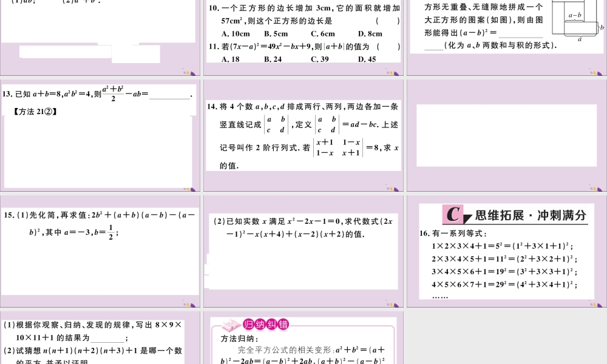Select answer option A. 10cm
This screenshot has height=364, width=607.
(236, 33)
